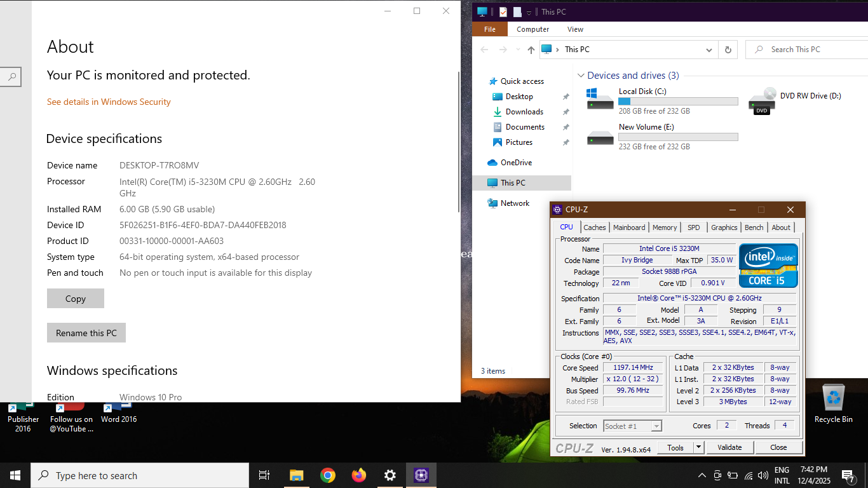Screen dimensions: 868x488
Task: Open See details in Windows Security link
Action: 109,102
